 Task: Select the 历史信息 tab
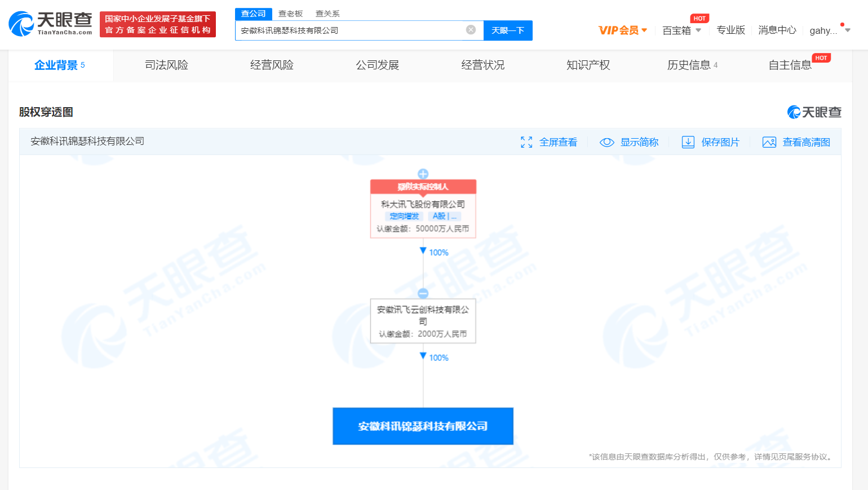click(693, 65)
